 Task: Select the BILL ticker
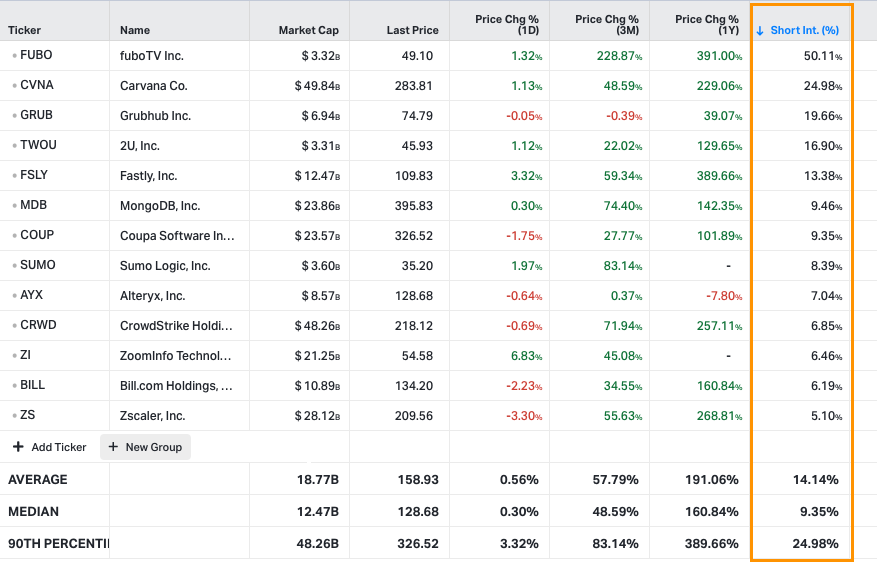click(x=32, y=385)
